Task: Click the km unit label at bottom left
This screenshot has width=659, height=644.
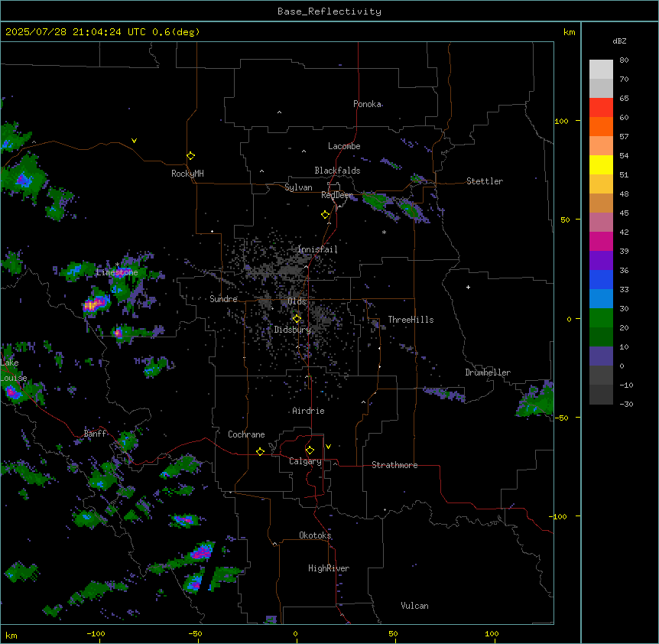Action: click(11, 635)
